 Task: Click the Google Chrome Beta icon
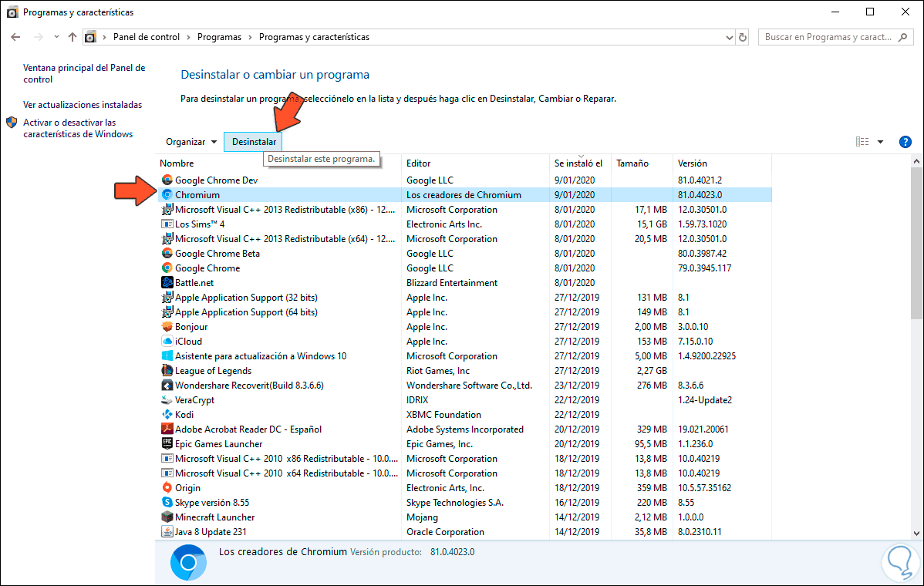[x=167, y=253]
